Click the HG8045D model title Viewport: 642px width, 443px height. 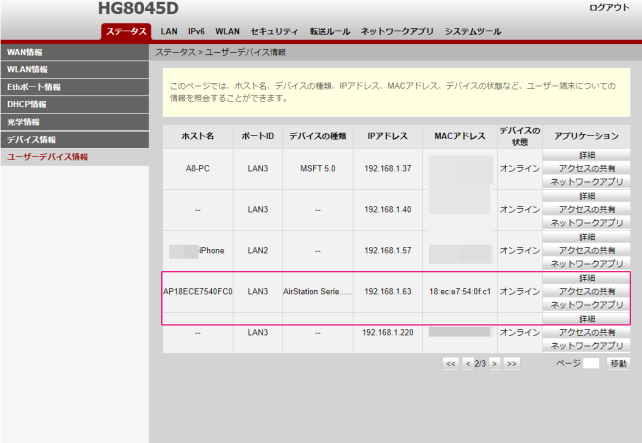[x=138, y=8]
